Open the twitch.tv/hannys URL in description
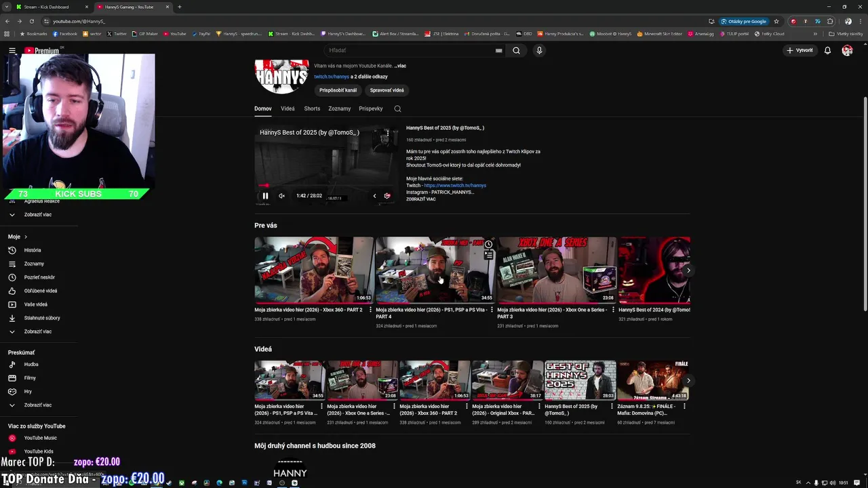868x488 pixels. pos(455,185)
